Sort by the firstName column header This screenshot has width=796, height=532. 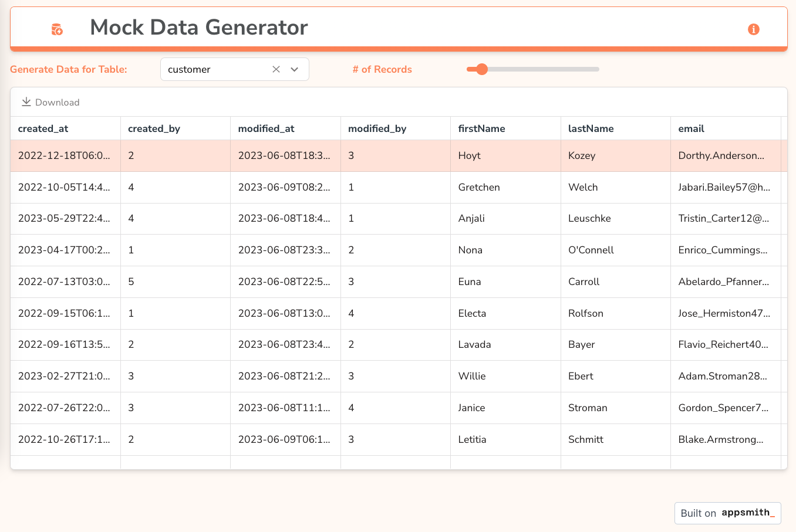click(x=481, y=128)
